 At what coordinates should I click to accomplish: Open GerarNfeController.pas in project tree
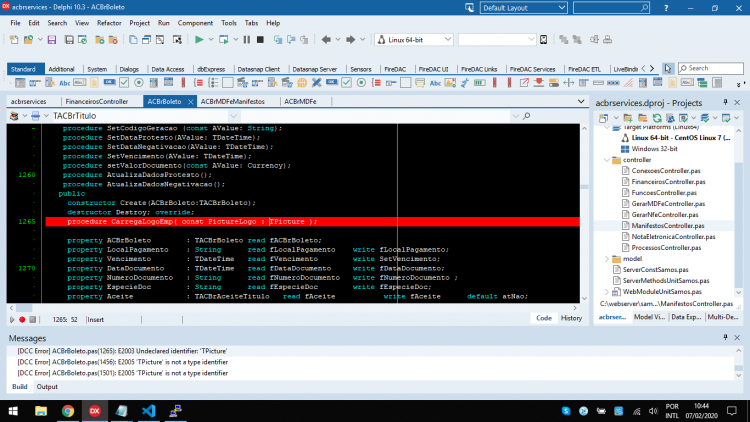pyautogui.click(x=665, y=215)
